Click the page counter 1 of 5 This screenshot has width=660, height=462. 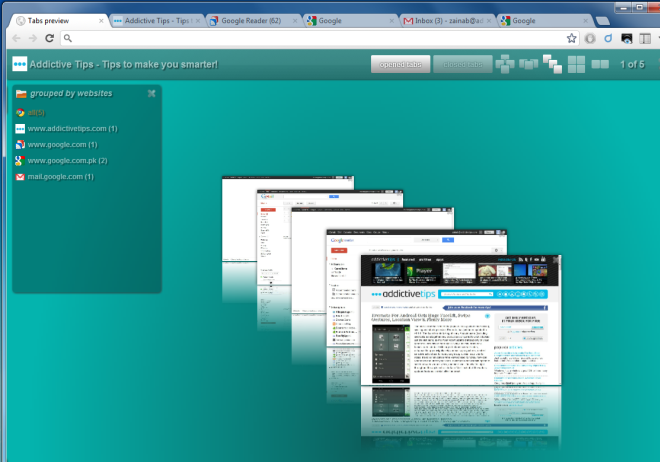tap(632, 64)
